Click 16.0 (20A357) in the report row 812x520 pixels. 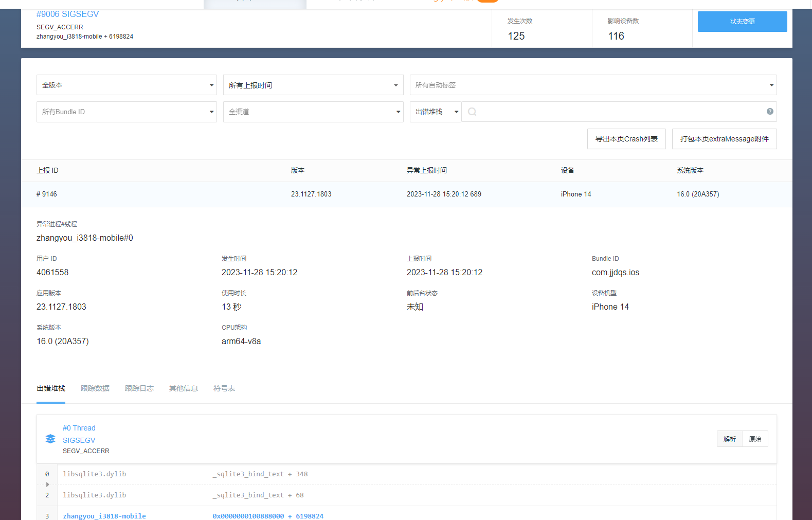[x=698, y=194]
